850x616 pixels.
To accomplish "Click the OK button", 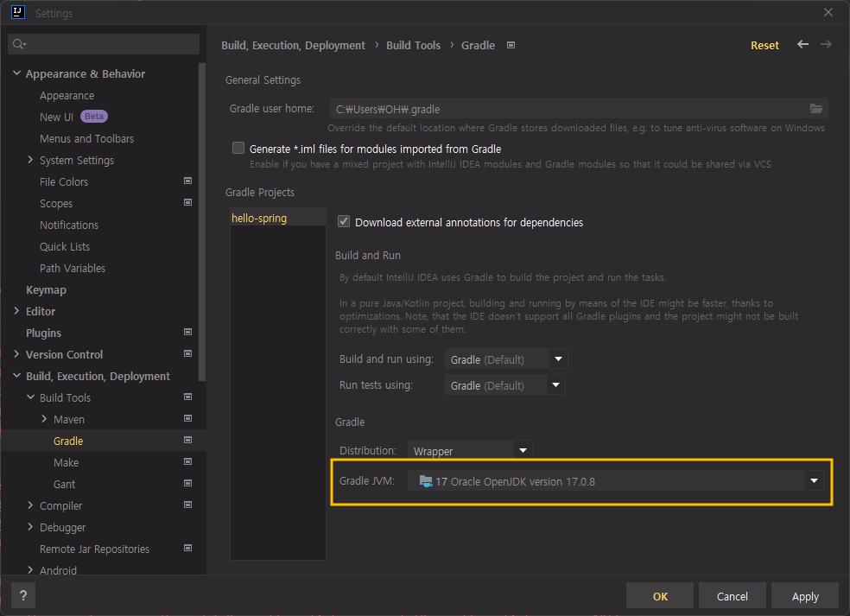I will (x=660, y=596).
